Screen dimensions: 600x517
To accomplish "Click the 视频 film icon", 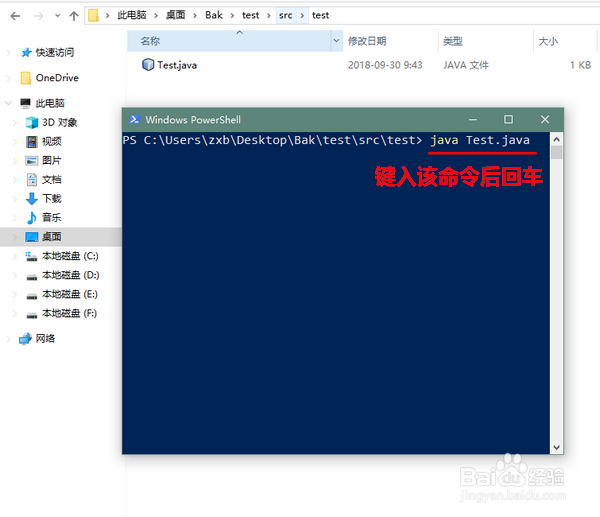I will tap(31, 142).
